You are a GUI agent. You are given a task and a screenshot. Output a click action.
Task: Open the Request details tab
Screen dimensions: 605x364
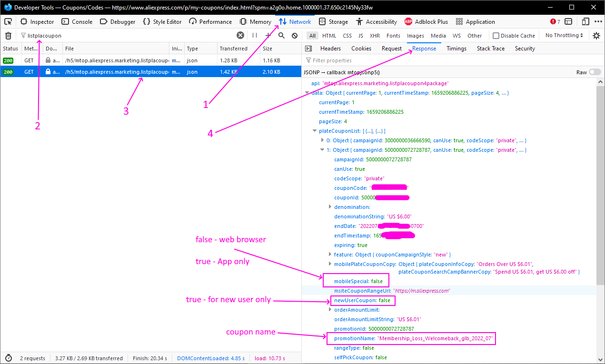(x=392, y=49)
